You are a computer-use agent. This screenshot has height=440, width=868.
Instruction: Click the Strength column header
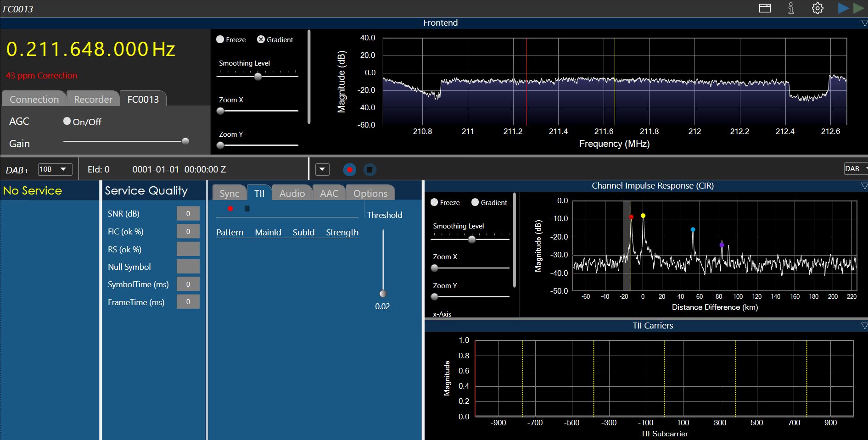(x=342, y=233)
